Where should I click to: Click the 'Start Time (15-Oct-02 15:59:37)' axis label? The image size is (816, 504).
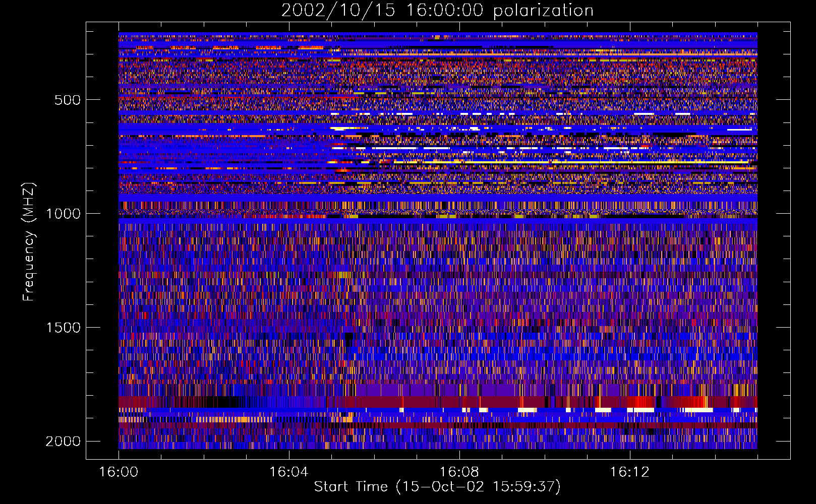click(x=437, y=487)
